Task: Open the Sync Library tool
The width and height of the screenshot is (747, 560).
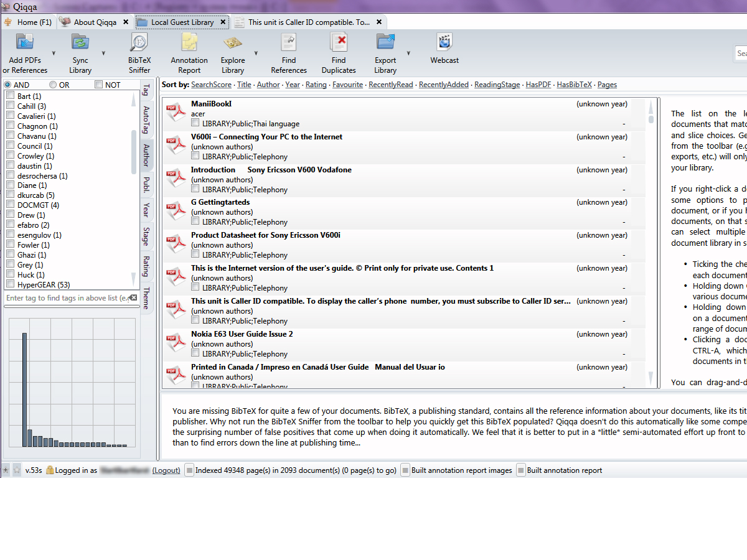Action: 80,44
